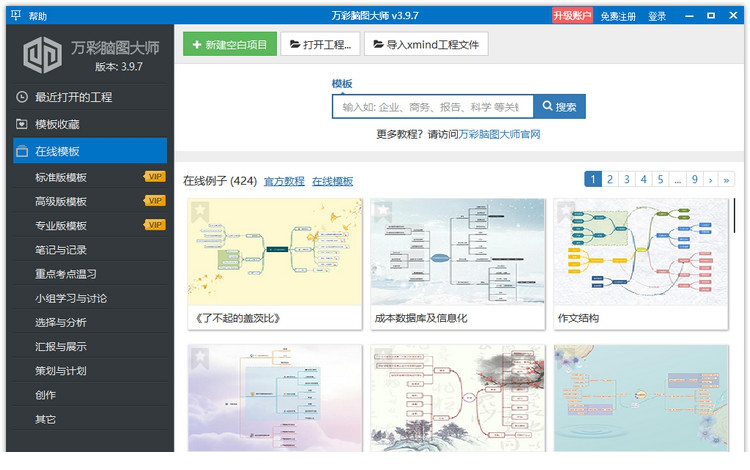Click 打开工程 button
750x470 pixels.
(x=320, y=44)
